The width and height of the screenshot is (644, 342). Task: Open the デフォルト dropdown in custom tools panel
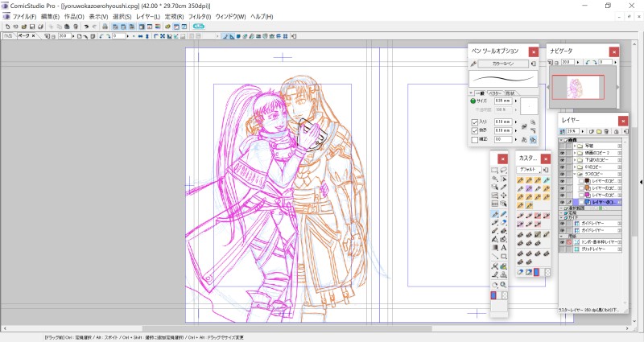click(527, 171)
